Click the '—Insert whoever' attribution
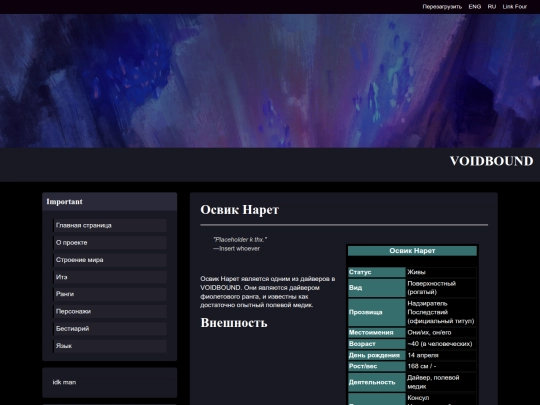540x405 pixels. (236, 248)
